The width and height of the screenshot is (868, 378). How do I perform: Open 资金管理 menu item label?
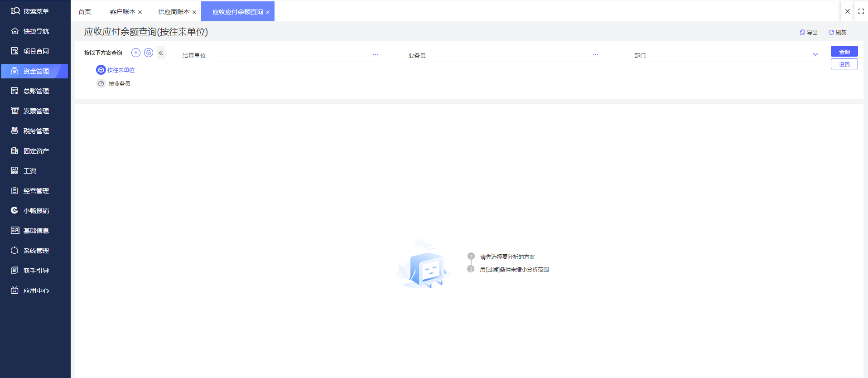coord(36,71)
